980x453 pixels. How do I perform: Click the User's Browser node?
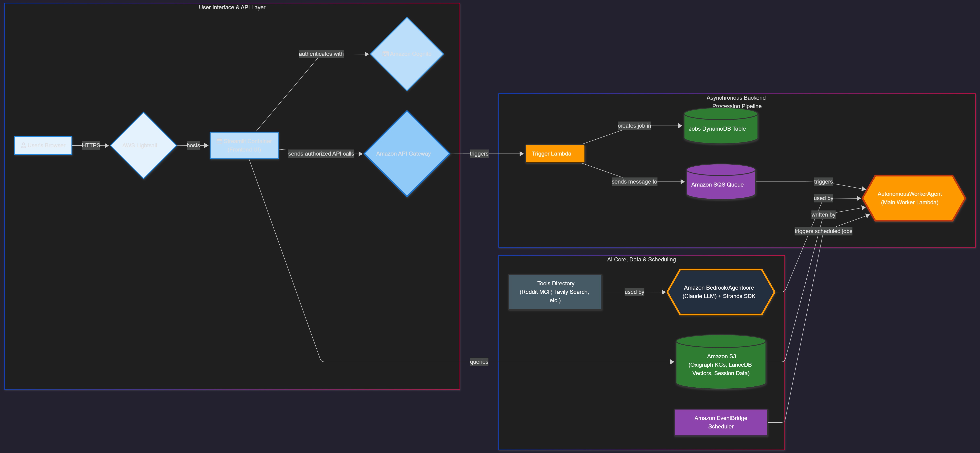point(43,145)
